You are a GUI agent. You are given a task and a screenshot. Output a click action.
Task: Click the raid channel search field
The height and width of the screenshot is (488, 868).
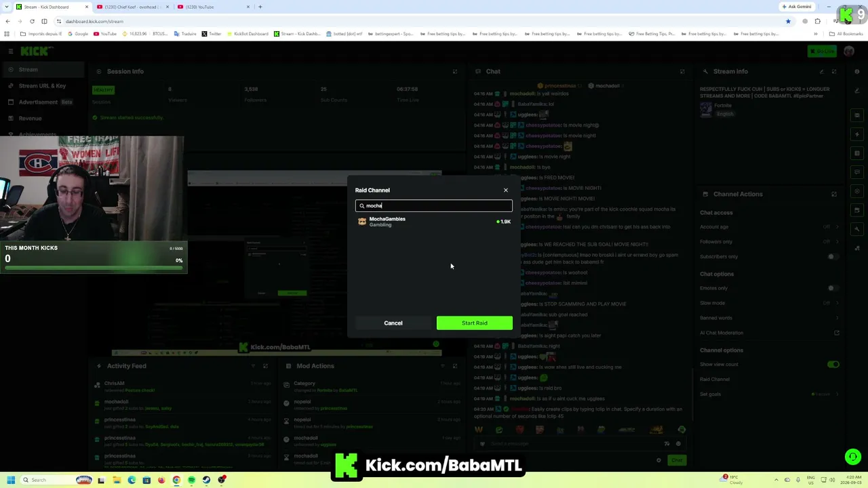pyautogui.click(x=434, y=206)
